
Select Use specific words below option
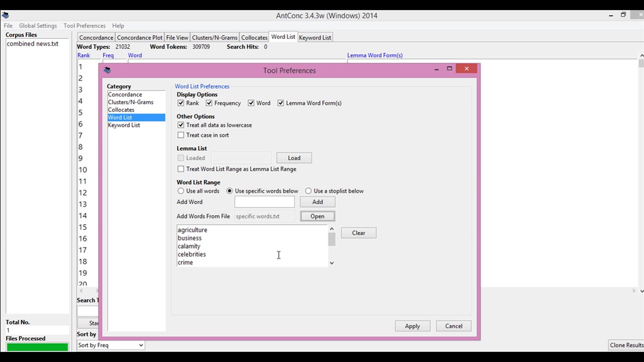[x=229, y=191]
